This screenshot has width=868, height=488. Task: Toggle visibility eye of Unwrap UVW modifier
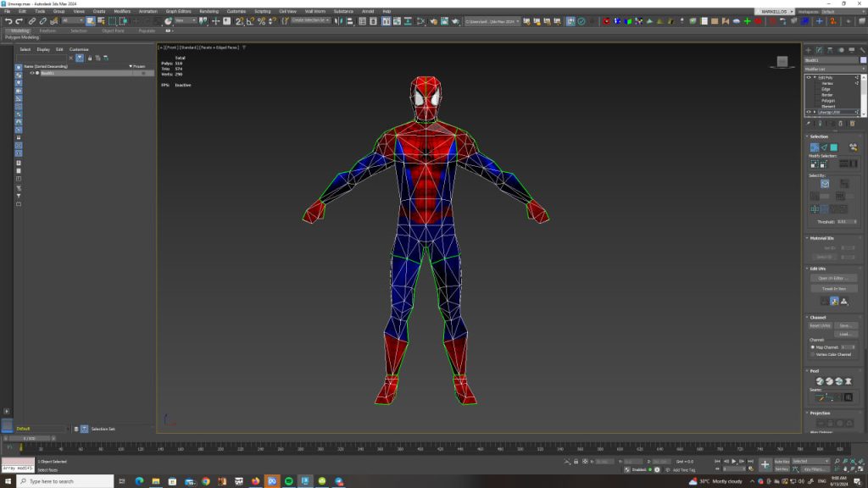[808, 113]
